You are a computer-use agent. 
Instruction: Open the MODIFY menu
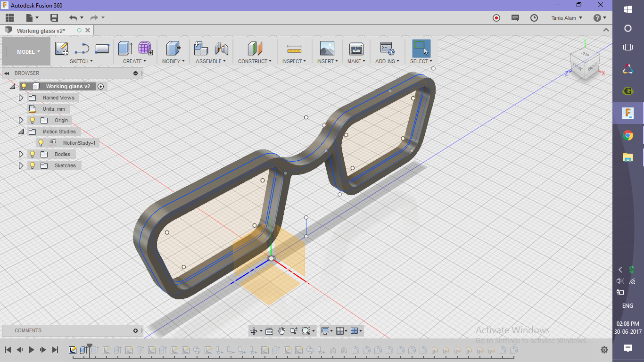[173, 61]
